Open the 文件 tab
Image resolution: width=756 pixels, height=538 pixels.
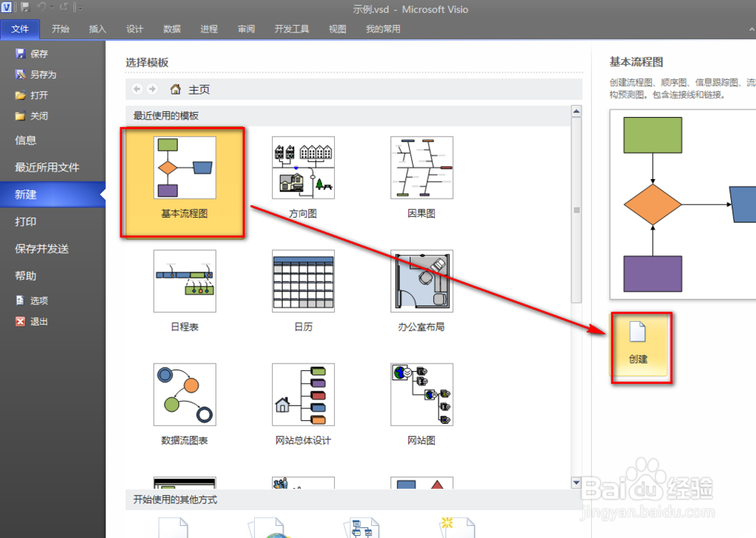[x=20, y=29]
